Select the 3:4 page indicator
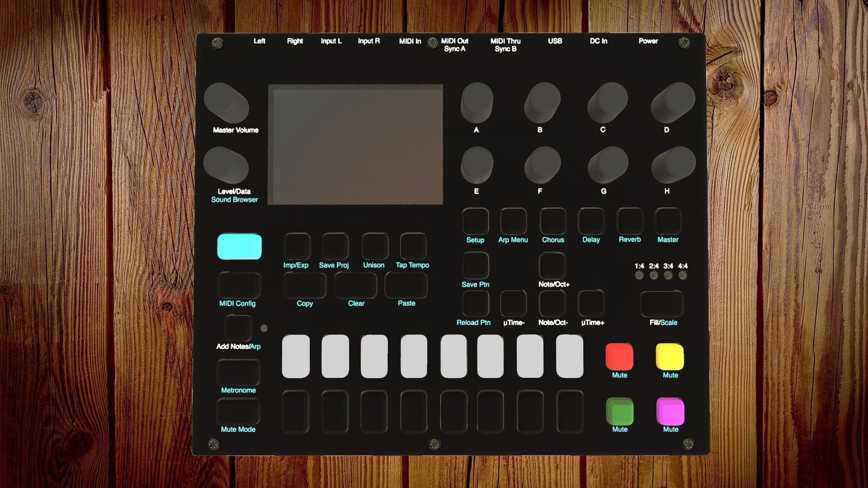This screenshot has height=488, width=868. coord(668,275)
